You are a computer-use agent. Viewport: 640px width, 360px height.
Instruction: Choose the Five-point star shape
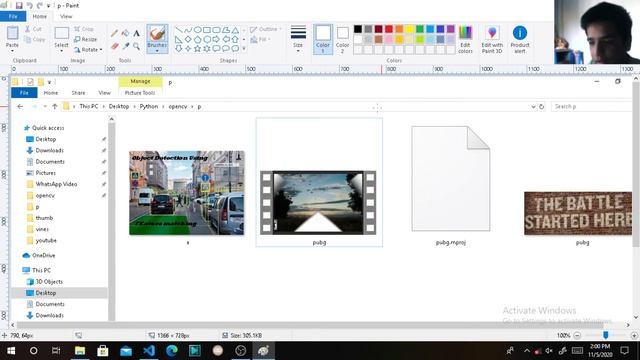198,49
